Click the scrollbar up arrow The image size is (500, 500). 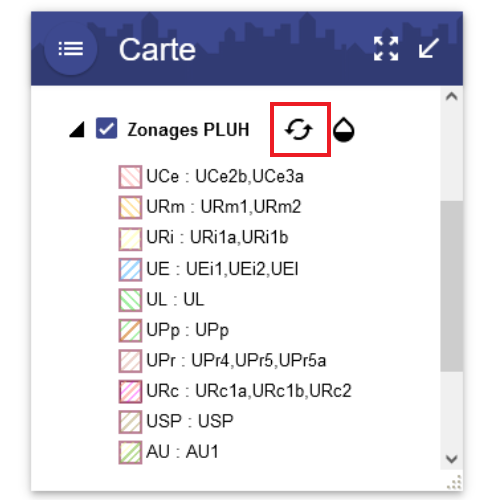point(452,97)
